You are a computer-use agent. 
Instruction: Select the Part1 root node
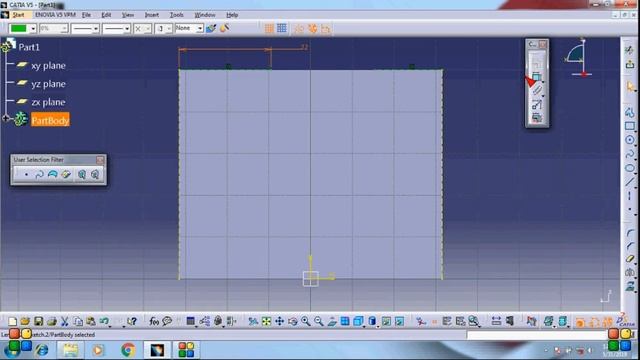coord(29,47)
